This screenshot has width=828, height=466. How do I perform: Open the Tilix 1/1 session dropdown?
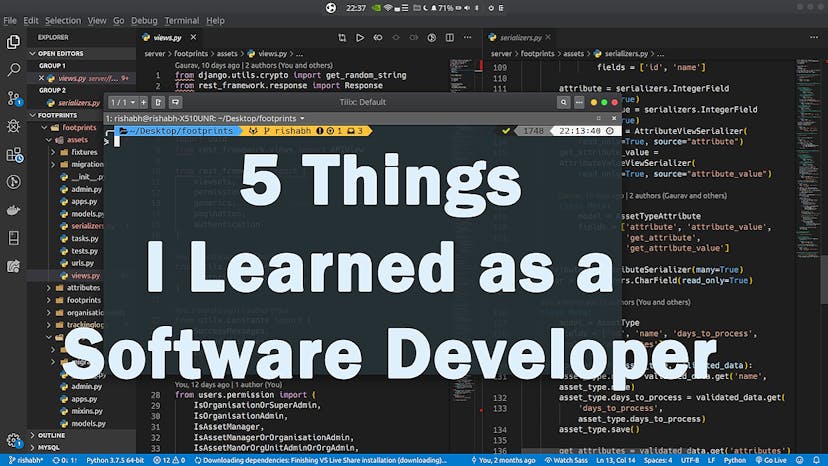123,102
